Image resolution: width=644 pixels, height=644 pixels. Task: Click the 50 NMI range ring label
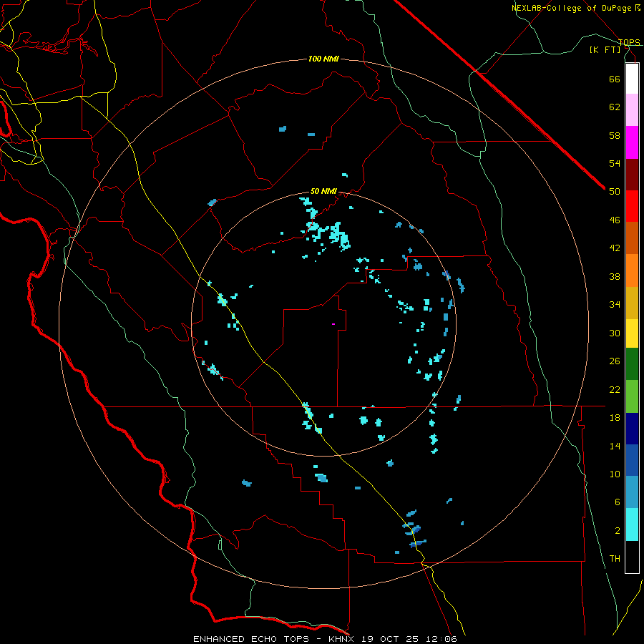(x=323, y=191)
